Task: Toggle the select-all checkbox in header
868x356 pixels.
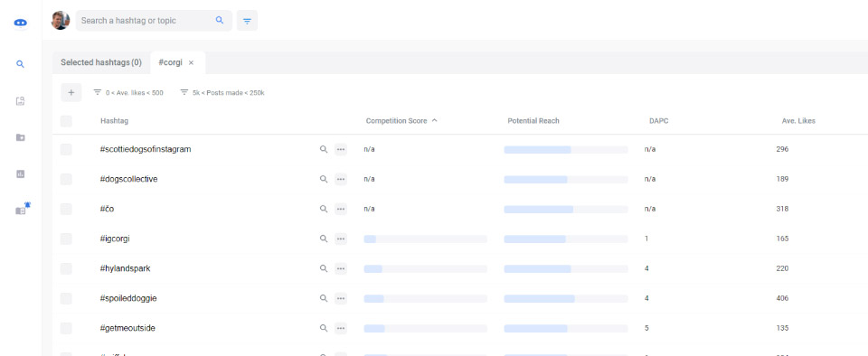Action: click(66, 121)
